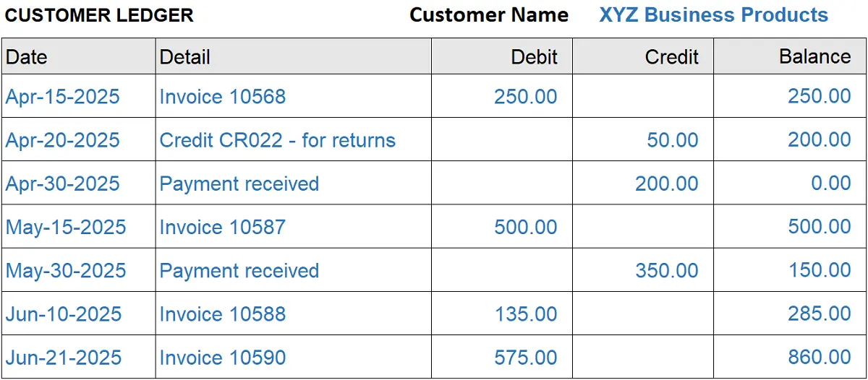
Task: Select the 575.00 debit amount
Action: point(526,357)
